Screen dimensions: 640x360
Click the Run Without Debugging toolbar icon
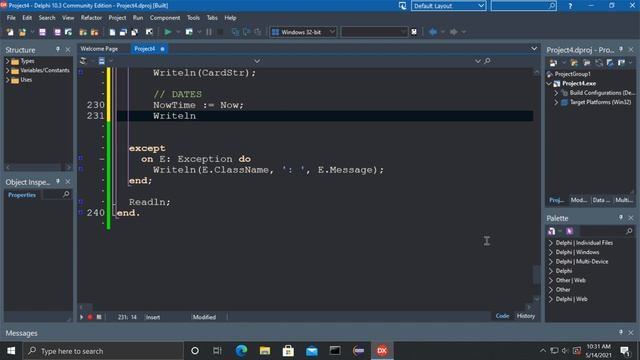(x=189, y=32)
